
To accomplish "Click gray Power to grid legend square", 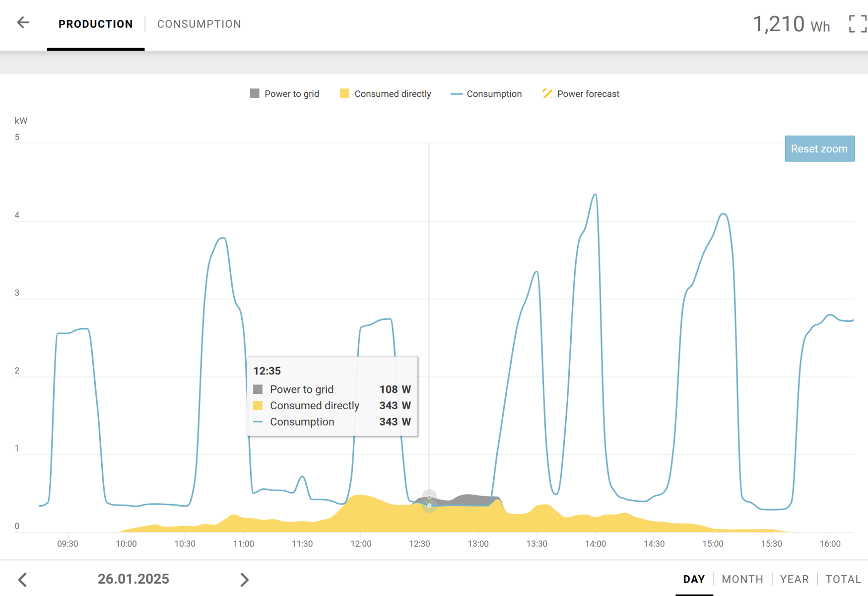I will [255, 93].
